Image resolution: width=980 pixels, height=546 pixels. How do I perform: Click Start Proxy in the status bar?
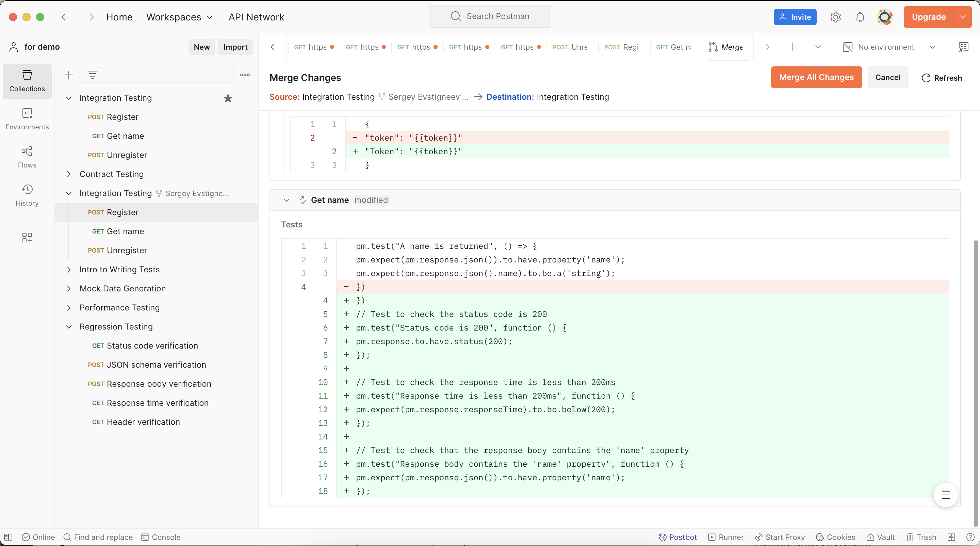click(780, 537)
